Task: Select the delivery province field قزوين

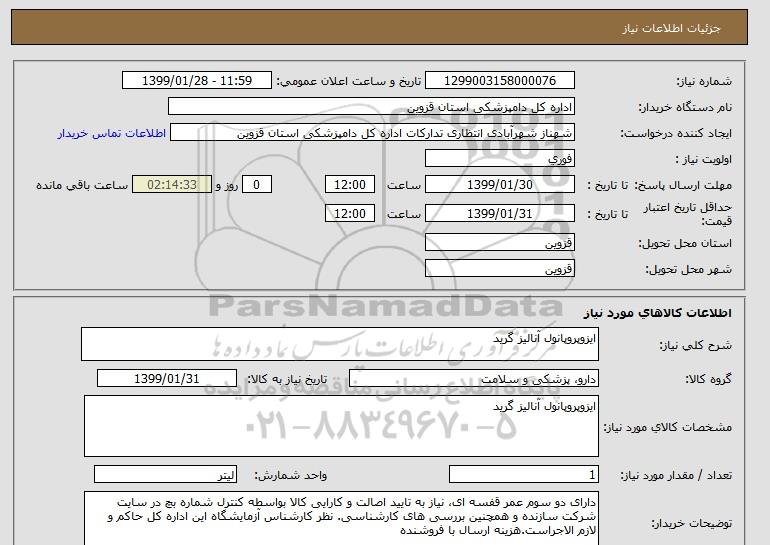Action: click(x=499, y=243)
